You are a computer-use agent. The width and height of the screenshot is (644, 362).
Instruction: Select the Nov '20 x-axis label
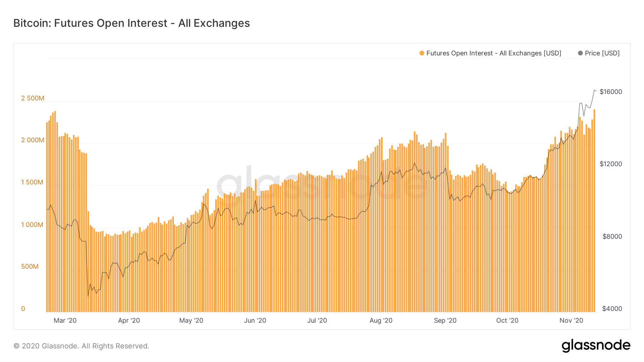click(571, 321)
